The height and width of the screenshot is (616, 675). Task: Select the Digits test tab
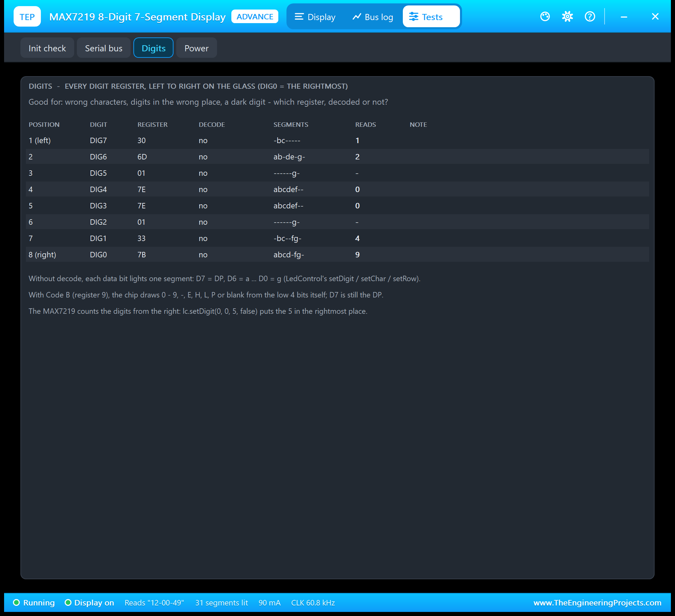point(153,48)
